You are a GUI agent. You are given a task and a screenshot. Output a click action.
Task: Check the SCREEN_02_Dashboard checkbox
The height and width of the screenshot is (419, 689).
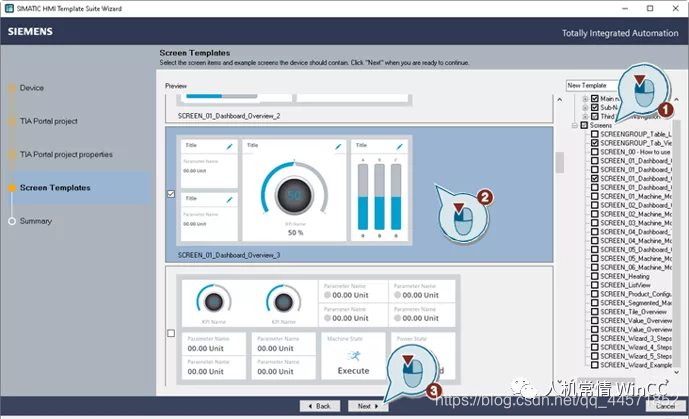(595, 205)
